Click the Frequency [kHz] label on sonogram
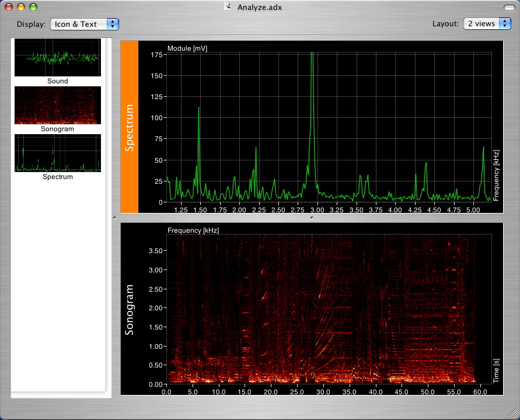Screen dimensions: 520x420 pyautogui.click(x=193, y=230)
